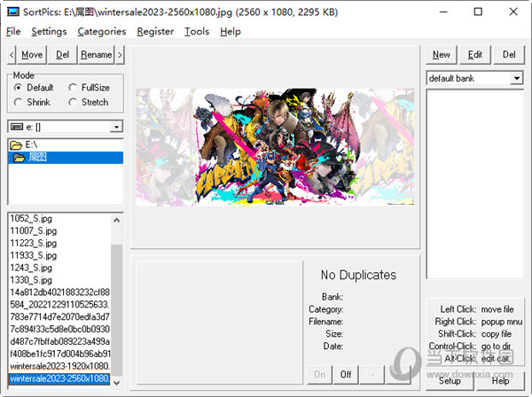
Task: Click the Setup button
Action: (450, 381)
